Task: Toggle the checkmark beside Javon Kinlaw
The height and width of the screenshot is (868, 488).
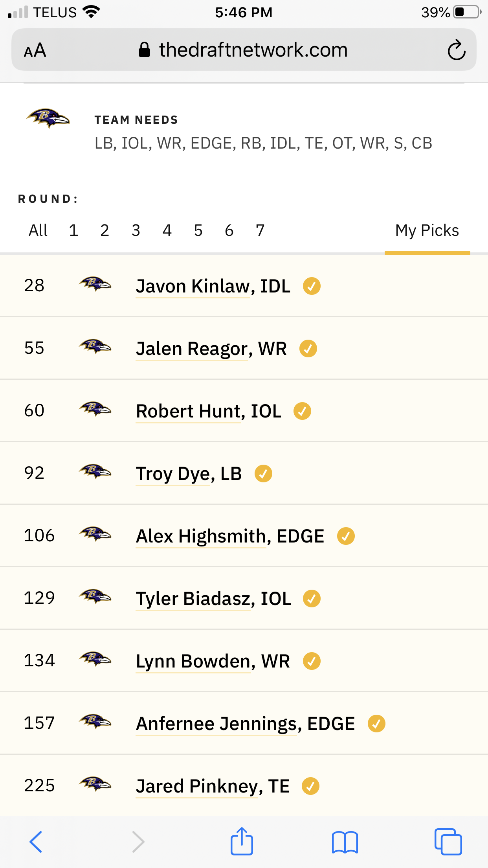Action: click(312, 286)
